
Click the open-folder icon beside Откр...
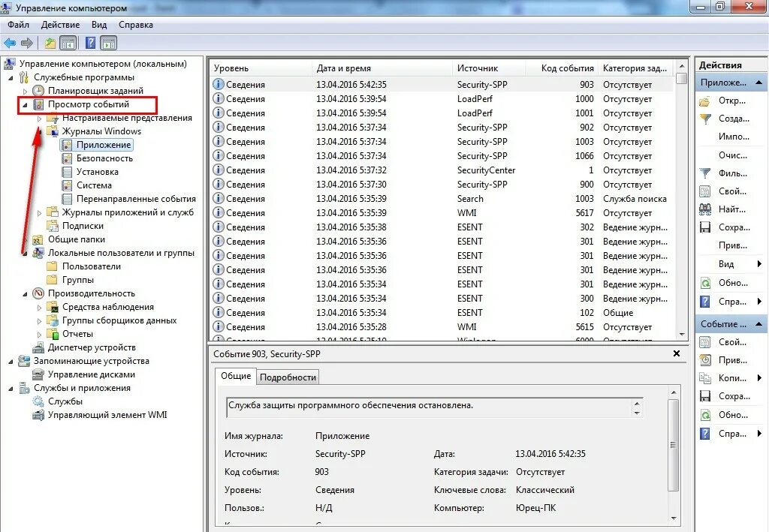704,101
